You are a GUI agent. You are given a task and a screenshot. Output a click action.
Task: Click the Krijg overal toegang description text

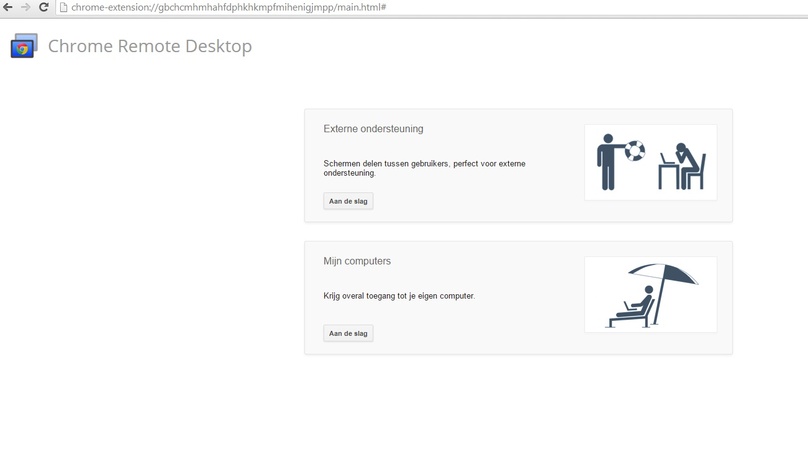399,296
